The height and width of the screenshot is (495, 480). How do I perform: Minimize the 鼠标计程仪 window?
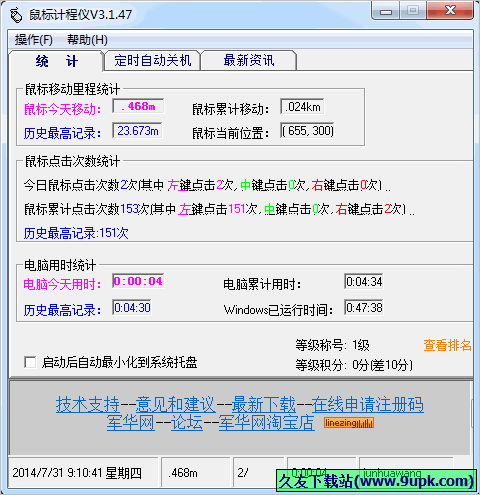pos(386,11)
